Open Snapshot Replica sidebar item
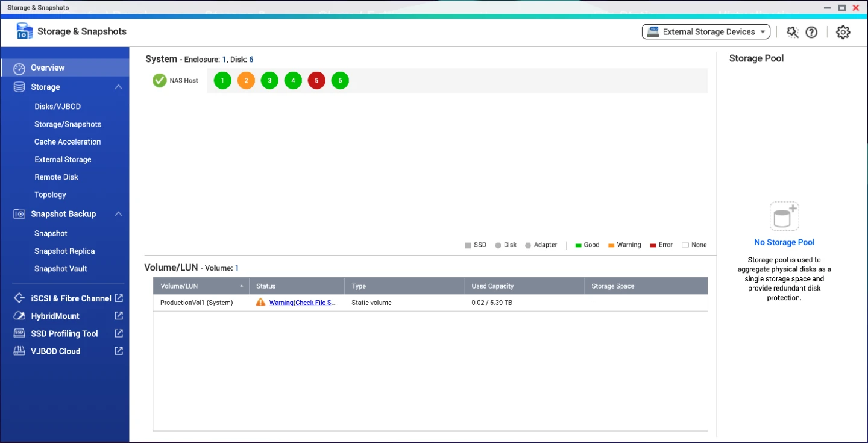 coord(64,251)
